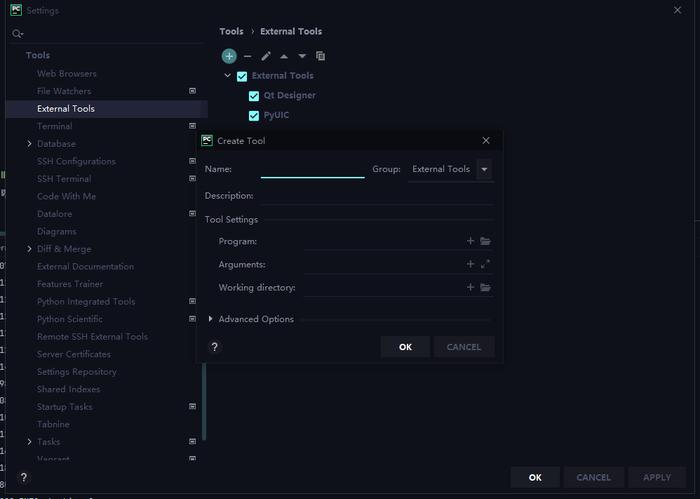Insert macro in Arguments field

coord(470,264)
